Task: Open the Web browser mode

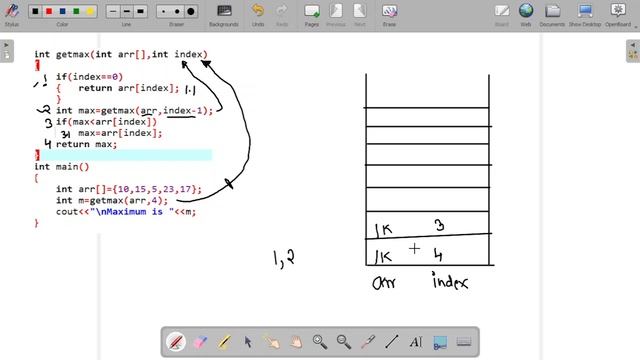Action: coord(526,15)
